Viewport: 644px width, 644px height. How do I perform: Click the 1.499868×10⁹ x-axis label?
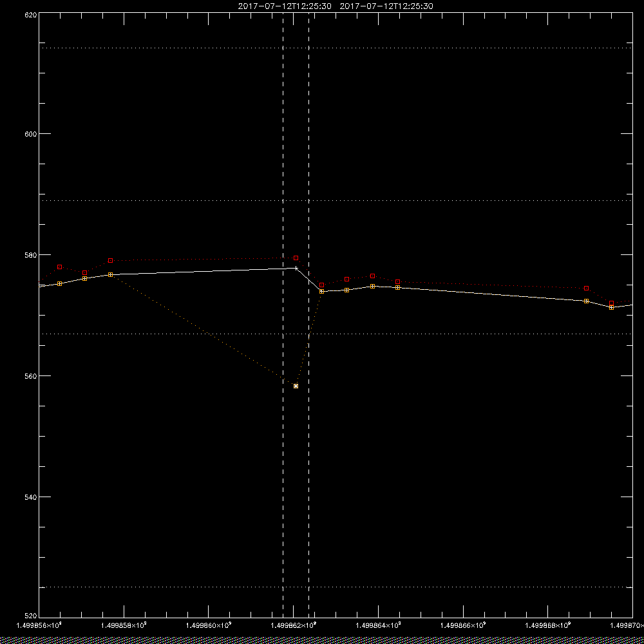tap(548, 625)
